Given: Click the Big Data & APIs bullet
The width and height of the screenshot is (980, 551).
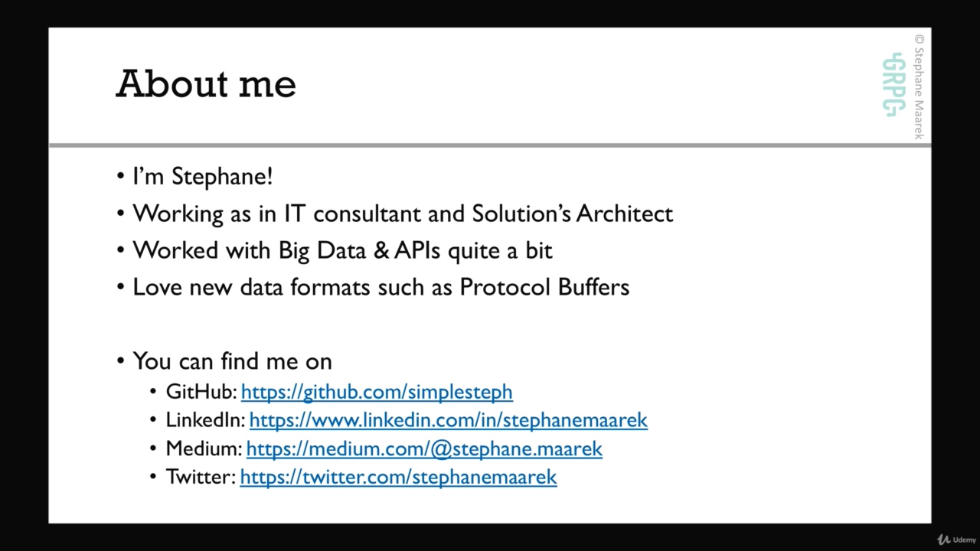Looking at the screenshot, I should 342,250.
